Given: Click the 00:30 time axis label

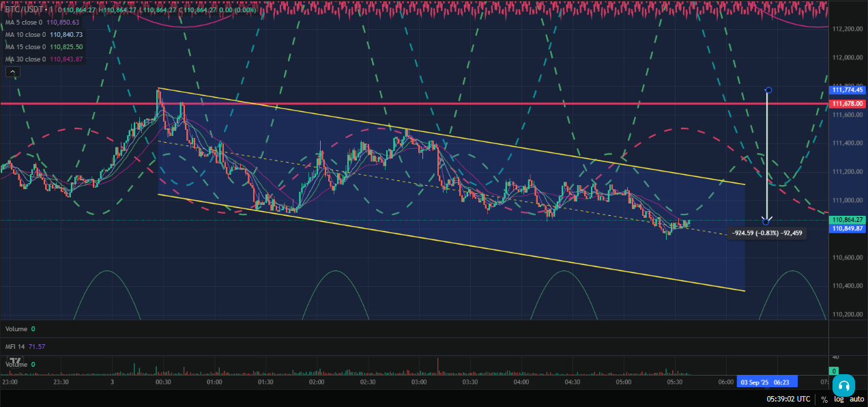Looking at the screenshot, I should click(x=163, y=382).
